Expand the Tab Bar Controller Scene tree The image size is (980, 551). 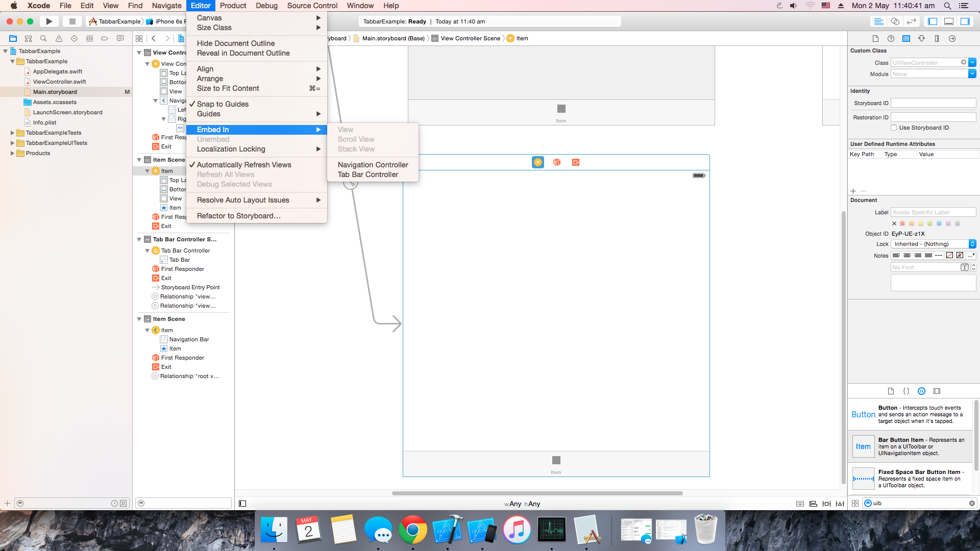139,239
